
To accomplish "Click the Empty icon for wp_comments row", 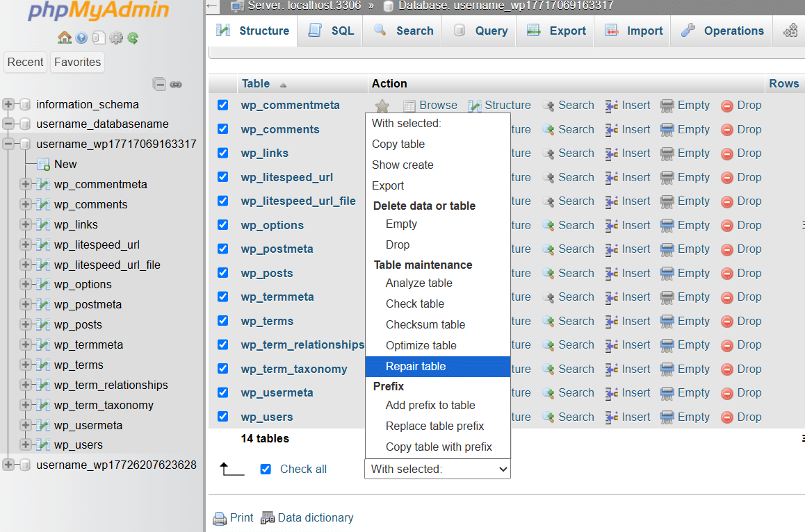I will point(667,129).
